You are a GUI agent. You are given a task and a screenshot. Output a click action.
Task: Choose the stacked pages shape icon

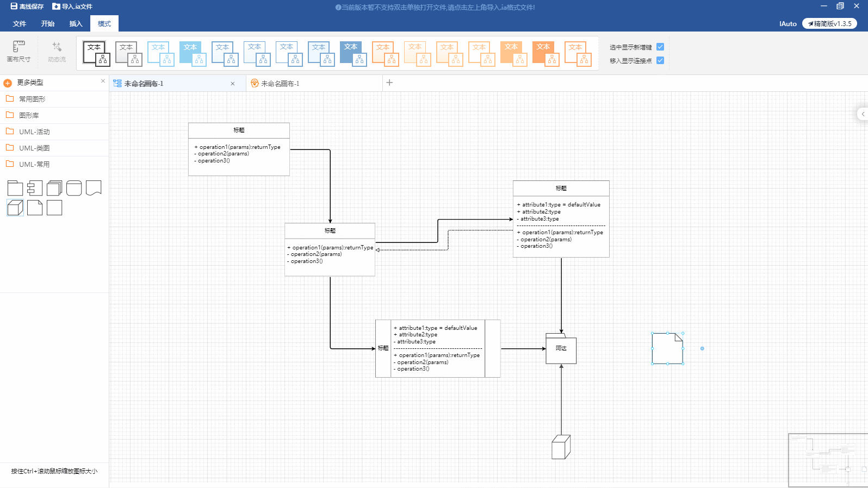tap(54, 188)
